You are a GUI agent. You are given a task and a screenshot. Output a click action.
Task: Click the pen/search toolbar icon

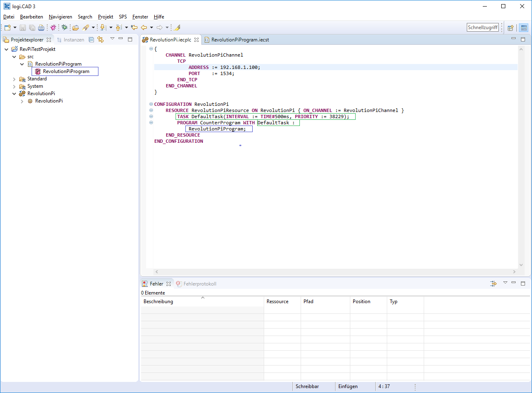point(86,27)
